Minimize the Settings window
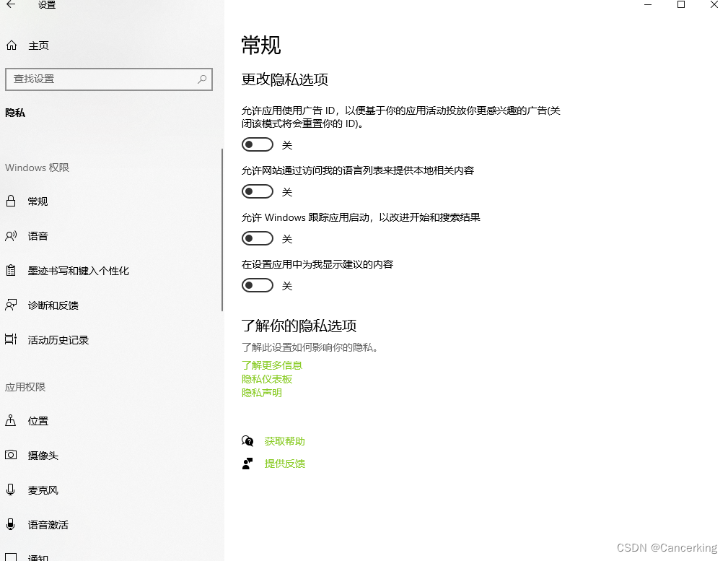The height and width of the screenshot is (561, 728). [648, 4]
